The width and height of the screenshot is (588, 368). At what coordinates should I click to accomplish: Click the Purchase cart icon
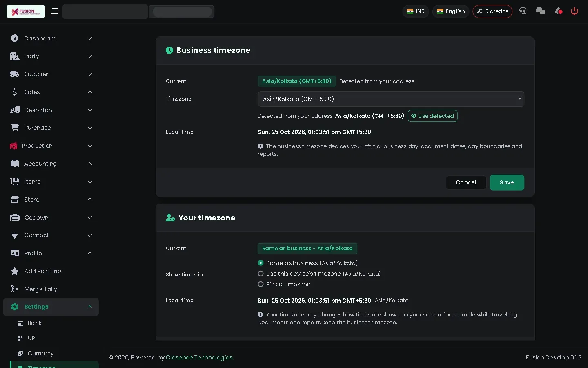15,128
